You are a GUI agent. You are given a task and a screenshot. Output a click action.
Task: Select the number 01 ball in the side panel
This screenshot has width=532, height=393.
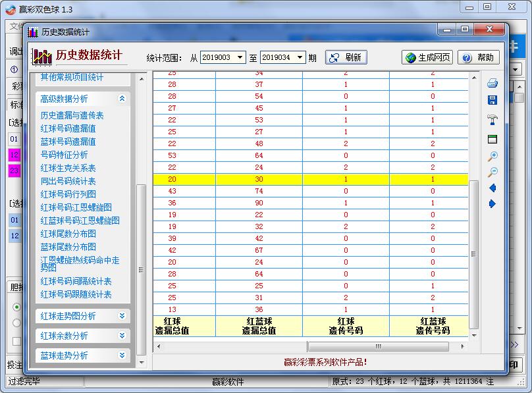[14, 139]
